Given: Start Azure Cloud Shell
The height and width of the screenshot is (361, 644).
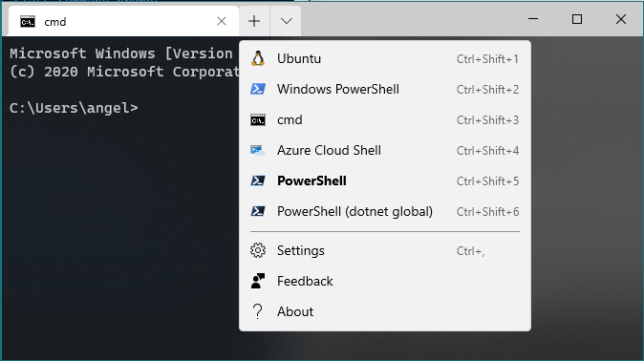Looking at the screenshot, I should coord(385,150).
